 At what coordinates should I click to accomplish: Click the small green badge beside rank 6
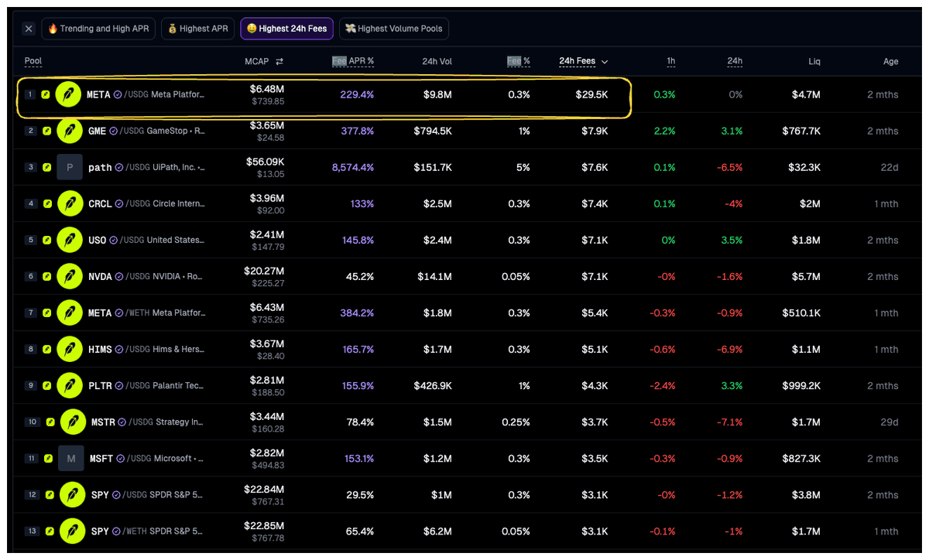coord(47,276)
